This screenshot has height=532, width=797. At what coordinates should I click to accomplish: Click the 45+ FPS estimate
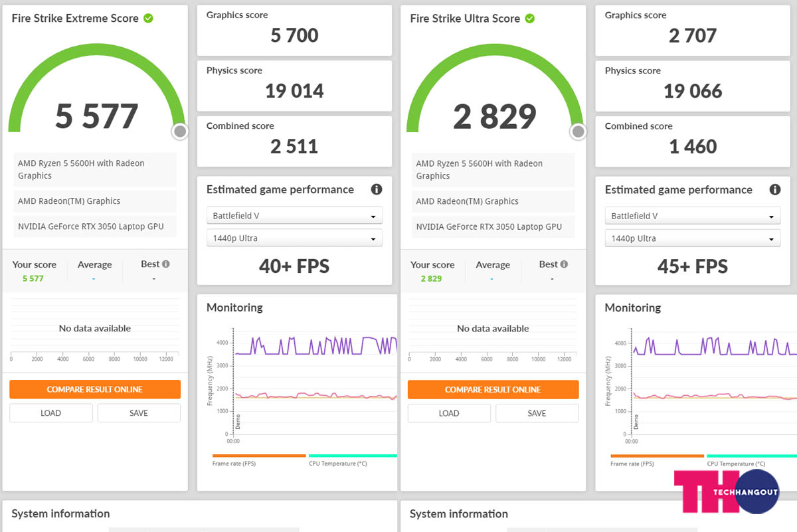click(693, 266)
